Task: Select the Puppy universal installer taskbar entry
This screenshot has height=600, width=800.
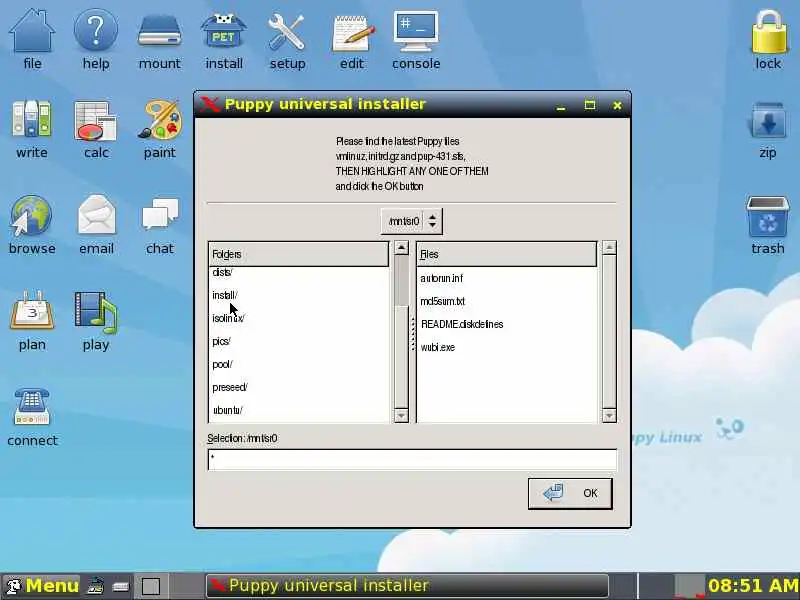Action: click(407, 586)
